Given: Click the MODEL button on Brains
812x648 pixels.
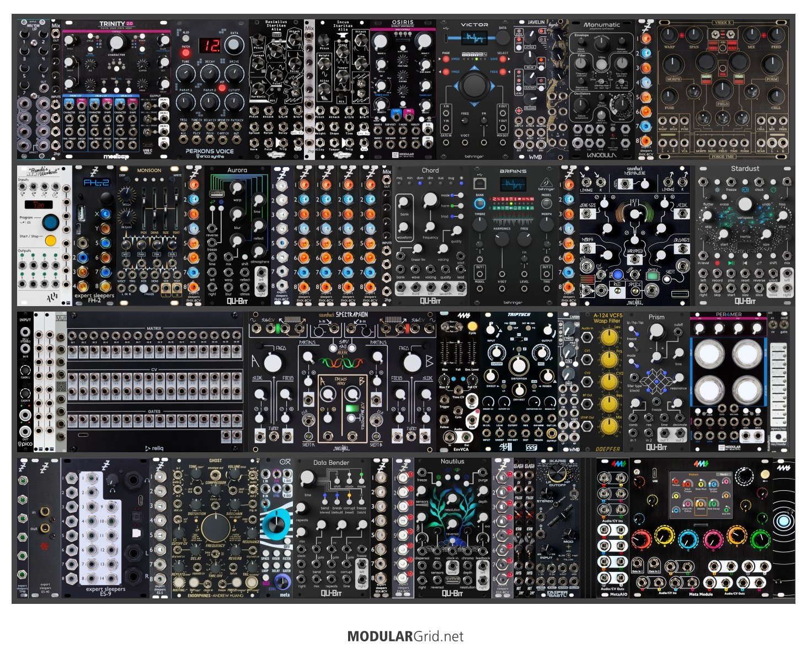Looking at the screenshot, I should point(546,203).
